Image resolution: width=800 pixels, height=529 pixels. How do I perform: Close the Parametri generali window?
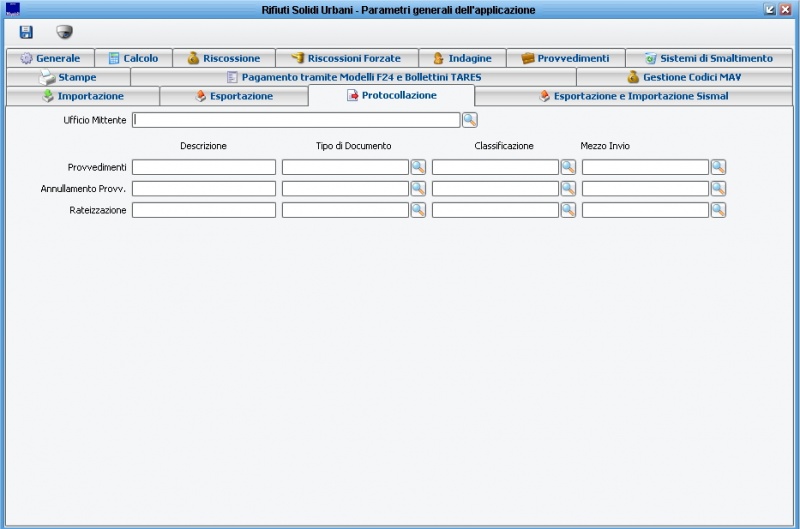click(x=785, y=9)
